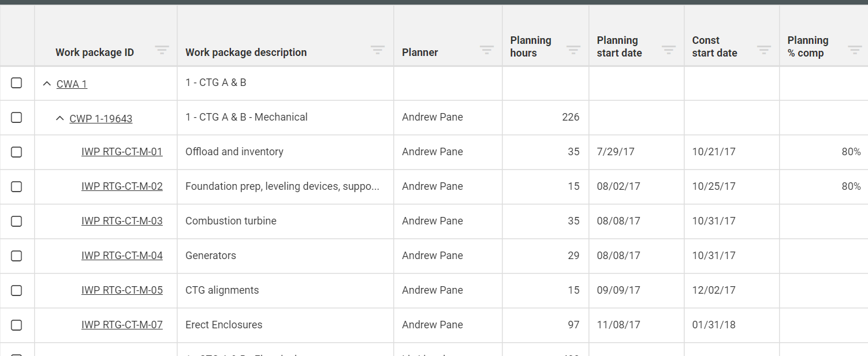Click the Planner column filter icon
The width and height of the screenshot is (868, 356).
tap(487, 50)
